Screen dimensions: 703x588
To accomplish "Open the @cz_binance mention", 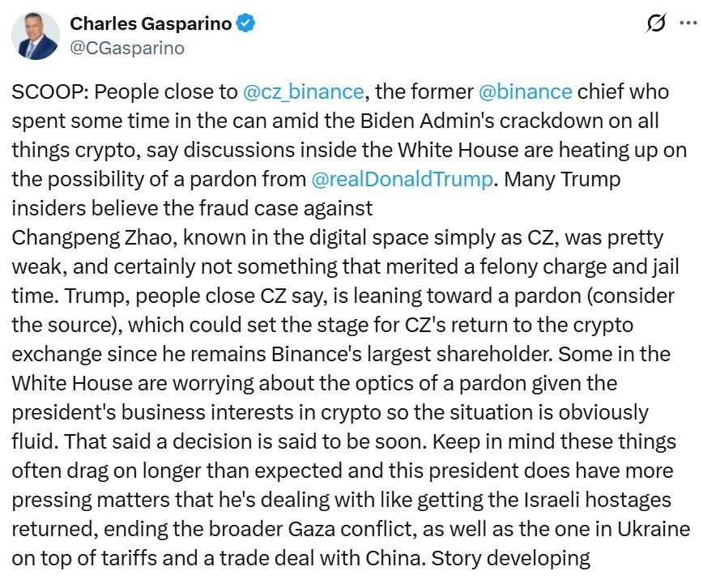I will (x=303, y=92).
